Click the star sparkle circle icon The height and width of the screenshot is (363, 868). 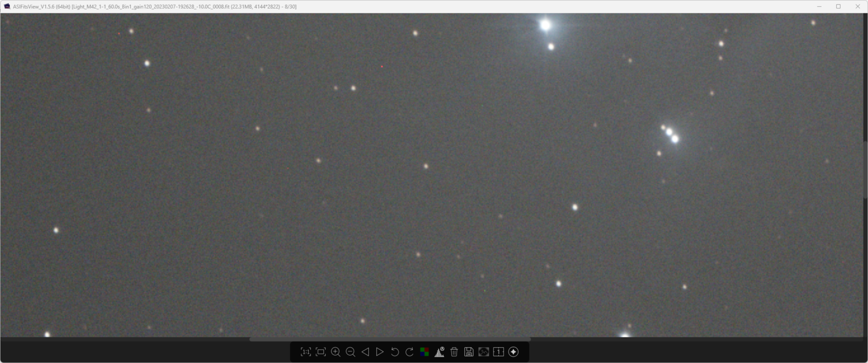513,352
